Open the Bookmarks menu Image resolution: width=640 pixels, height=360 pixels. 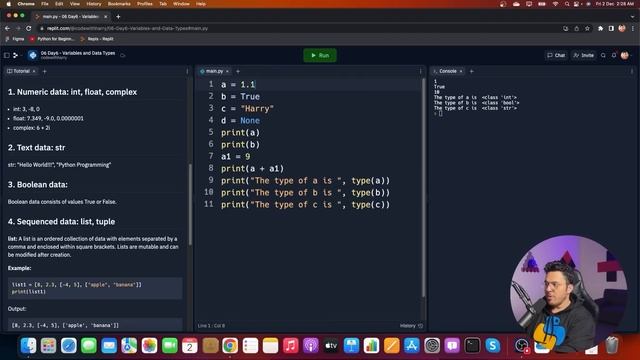click(x=119, y=4)
